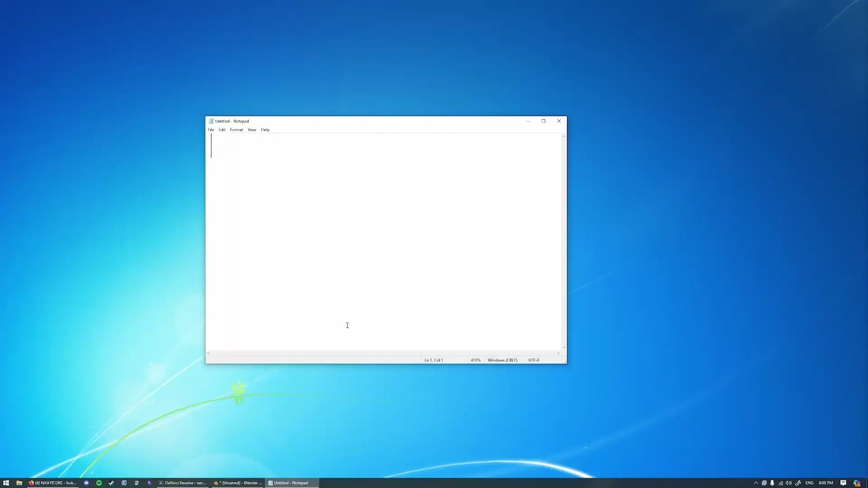Open the File menu in Notepad

[211, 130]
